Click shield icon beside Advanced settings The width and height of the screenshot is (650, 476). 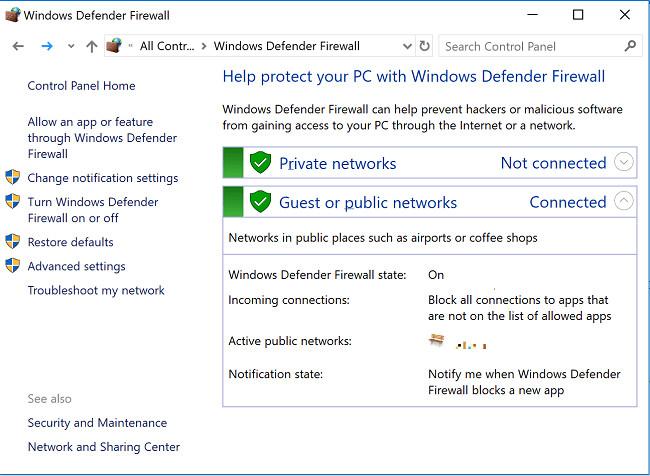[12, 265]
